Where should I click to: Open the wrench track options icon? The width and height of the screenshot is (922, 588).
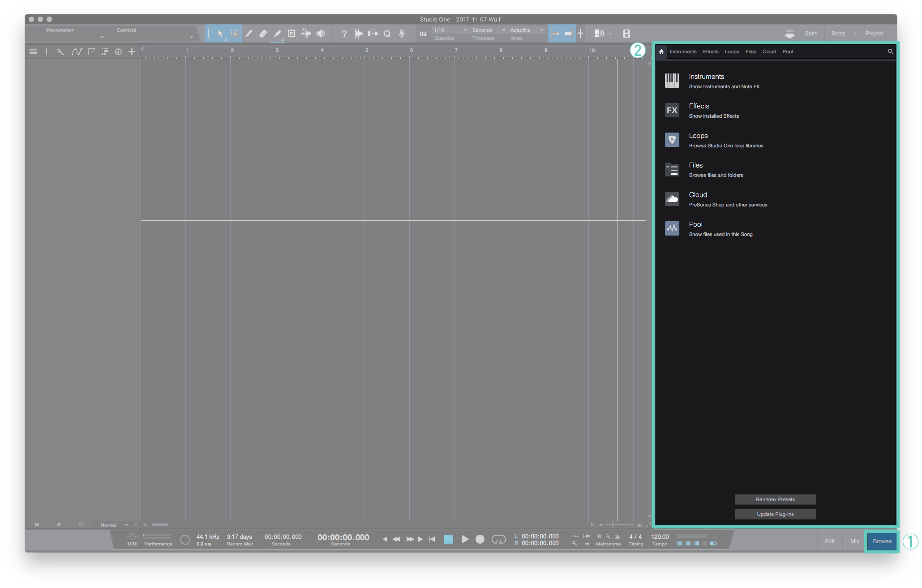60,52
